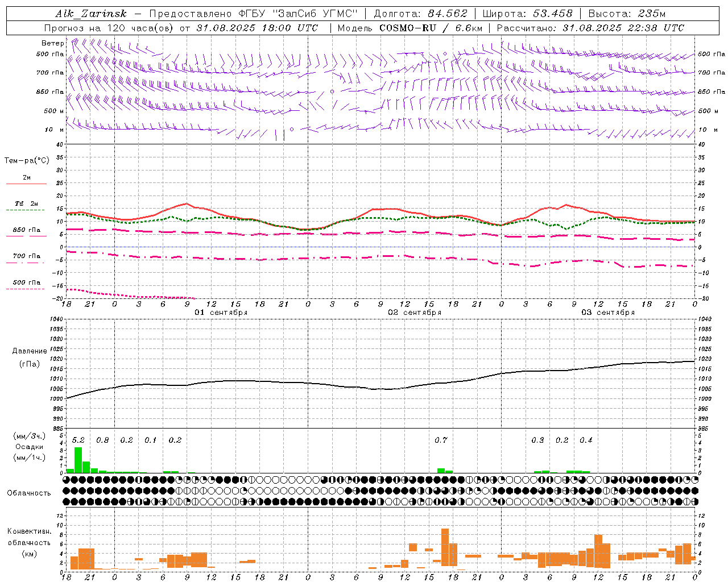This screenshot has height=582, width=728.
Task: Click the 700 гПа temperature legend entry
Action: click(26, 256)
